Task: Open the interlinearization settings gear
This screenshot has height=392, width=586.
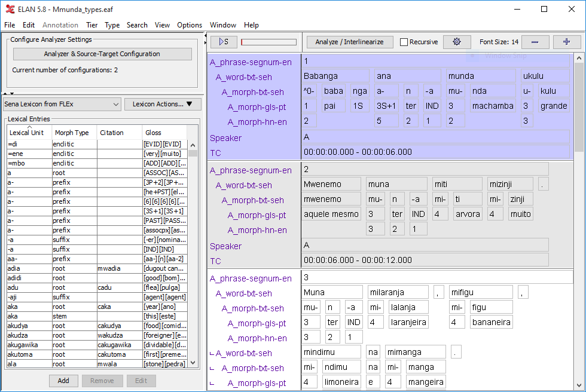Action: 457,42
